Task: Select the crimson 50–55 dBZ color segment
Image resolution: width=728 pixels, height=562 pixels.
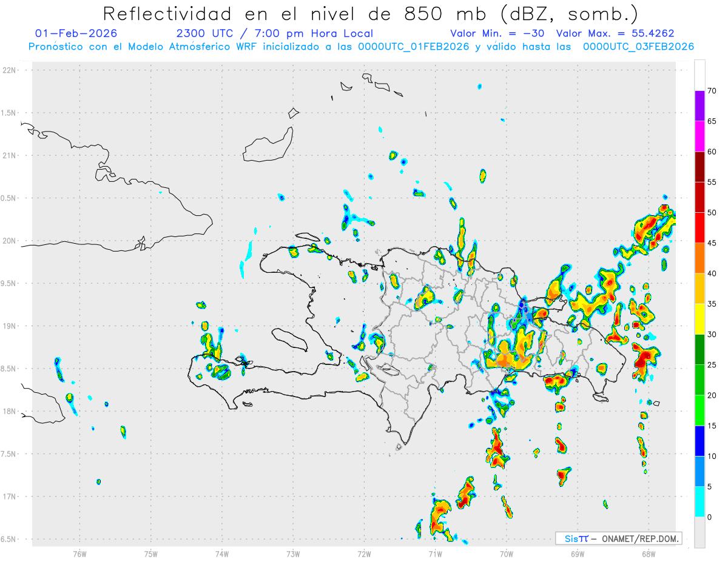Action: (699, 197)
